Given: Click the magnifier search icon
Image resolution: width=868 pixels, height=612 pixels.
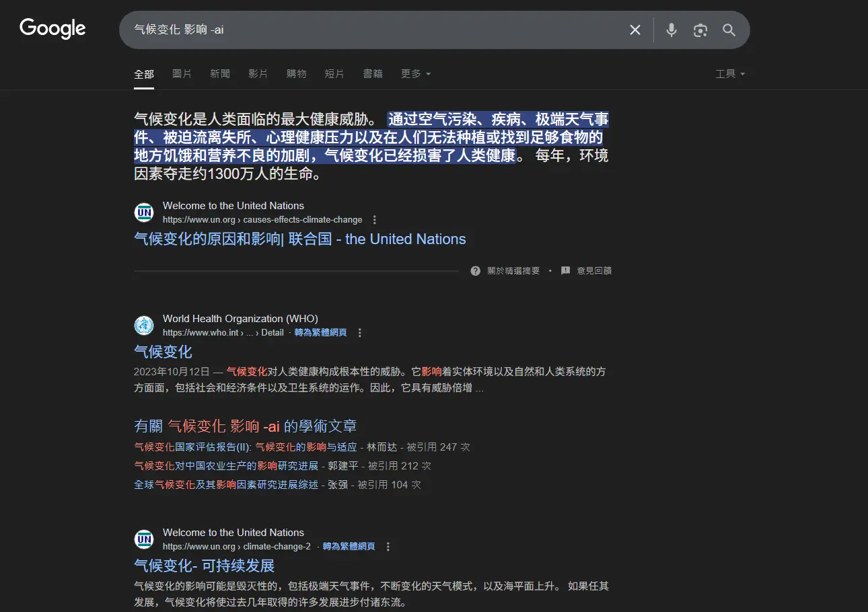Looking at the screenshot, I should click(729, 30).
